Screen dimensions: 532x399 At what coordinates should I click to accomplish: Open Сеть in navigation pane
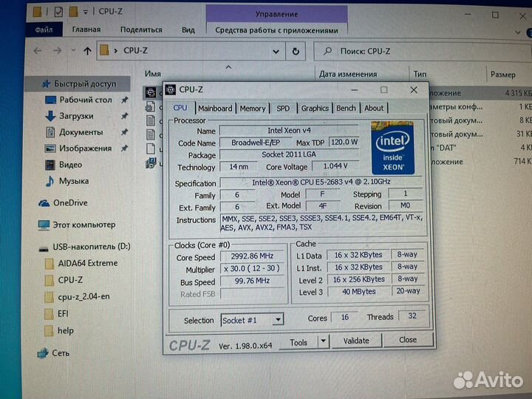pos(54,353)
